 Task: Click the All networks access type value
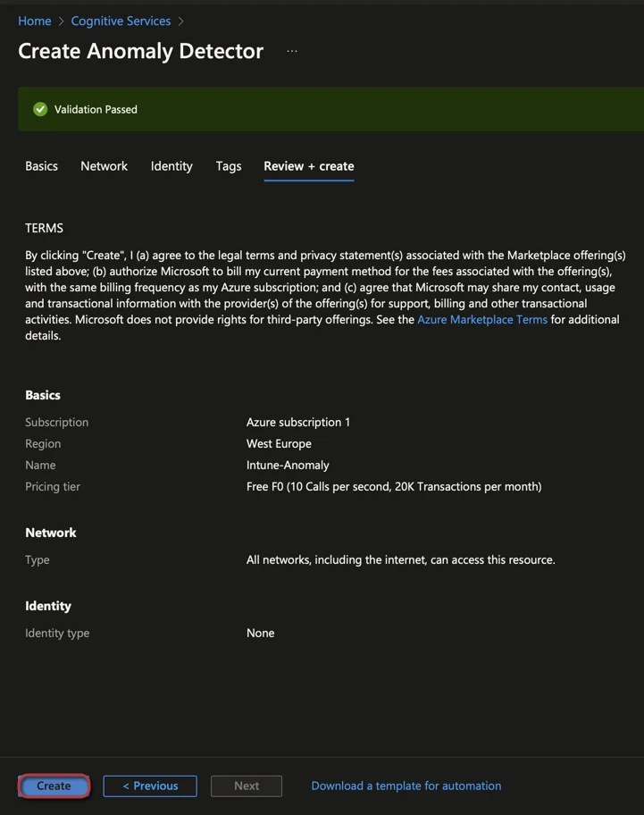(400, 559)
